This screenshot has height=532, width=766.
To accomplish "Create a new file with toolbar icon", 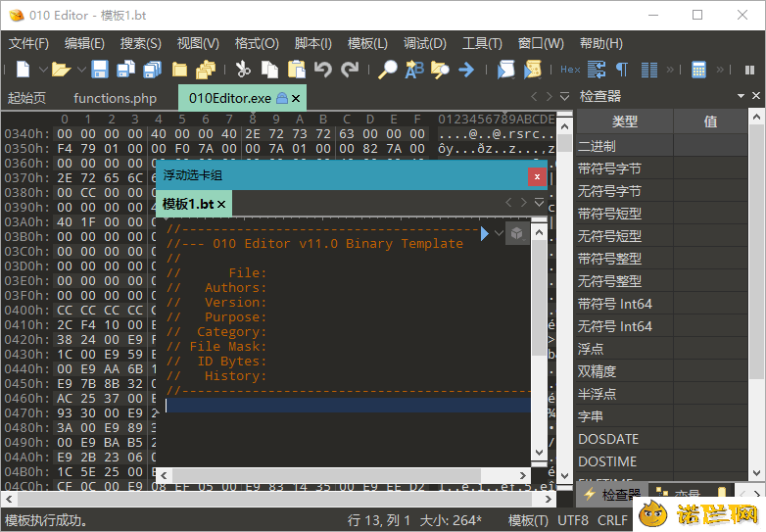I will point(24,70).
